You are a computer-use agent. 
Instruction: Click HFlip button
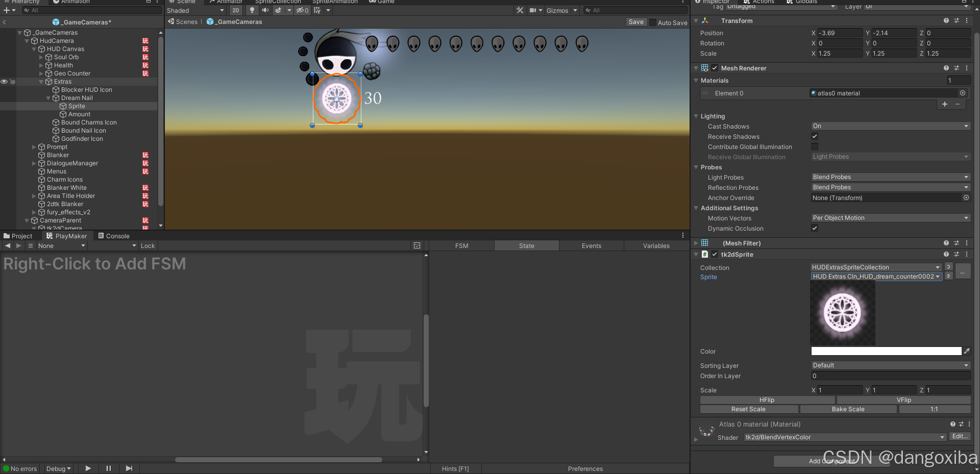pyautogui.click(x=767, y=400)
